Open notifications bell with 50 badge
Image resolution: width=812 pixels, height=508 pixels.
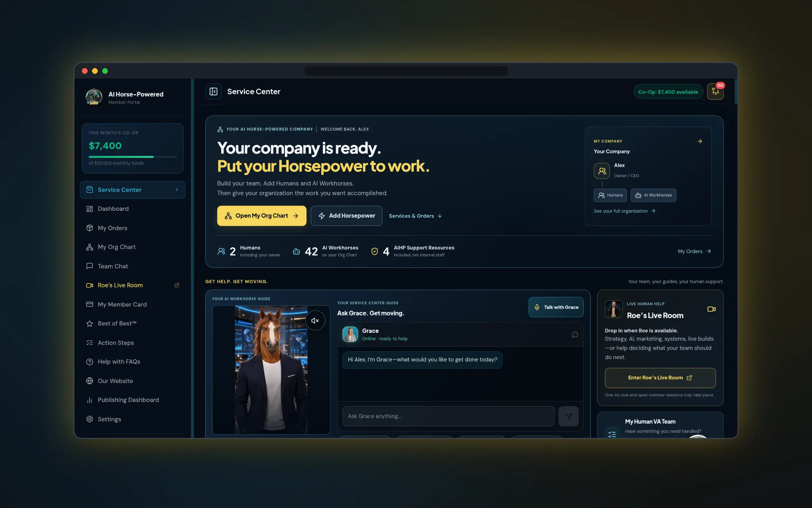click(x=715, y=91)
